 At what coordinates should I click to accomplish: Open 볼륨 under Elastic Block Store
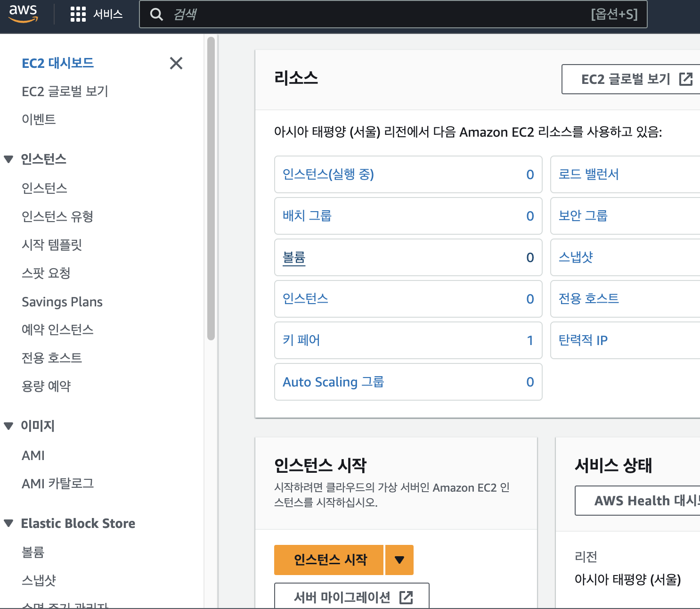coord(33,552)
